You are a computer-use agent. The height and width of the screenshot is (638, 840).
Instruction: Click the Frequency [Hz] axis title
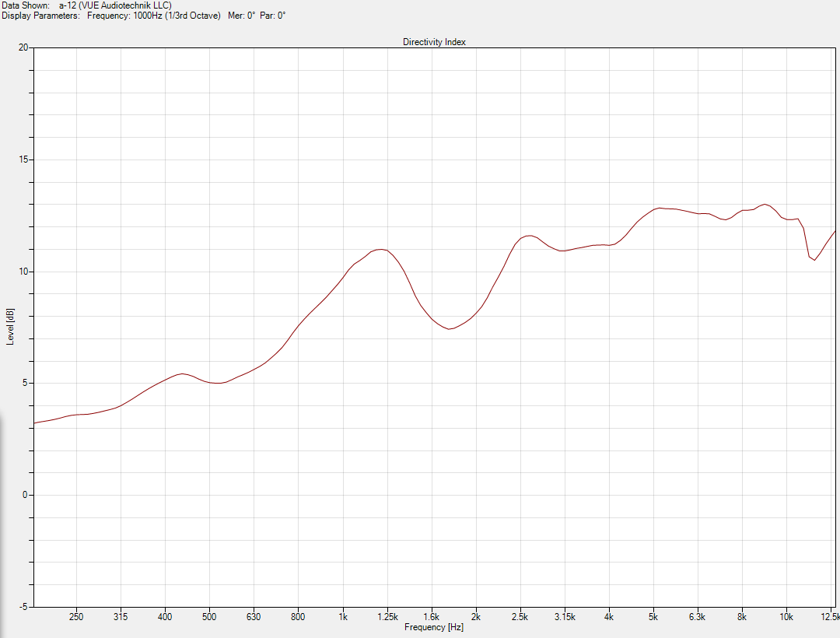(434, 627)
